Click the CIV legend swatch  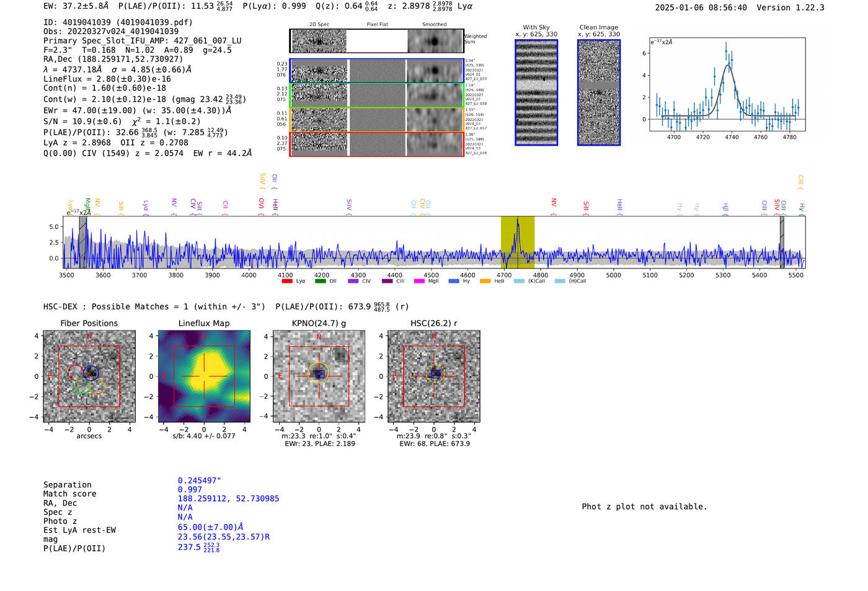coord(353,281)
